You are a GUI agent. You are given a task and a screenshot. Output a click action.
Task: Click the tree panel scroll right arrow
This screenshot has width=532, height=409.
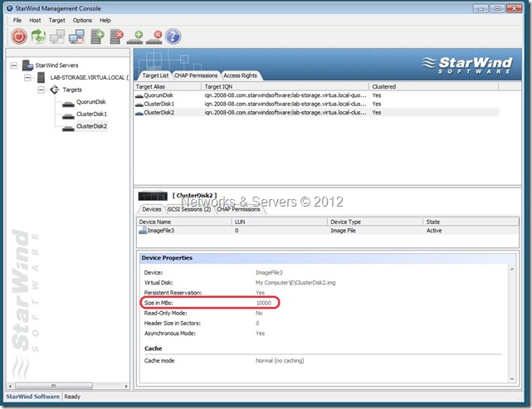click(x=126, y=386)
